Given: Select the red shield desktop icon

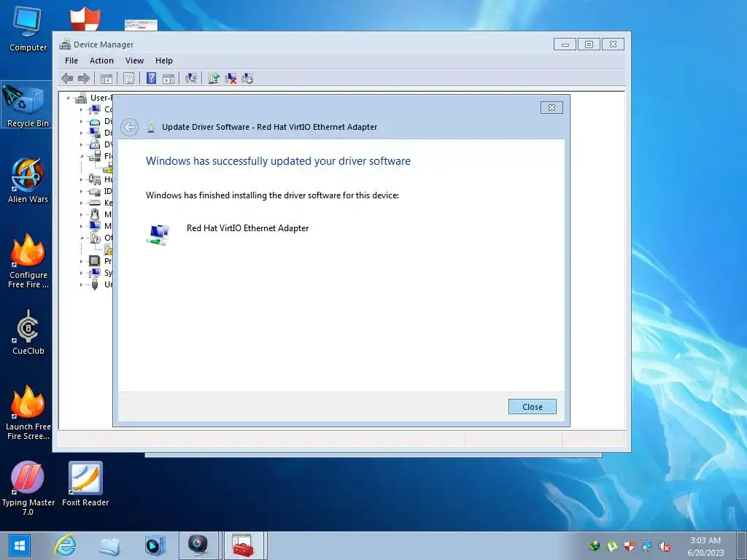Looking at the screenshot, I should pos(85,19).
